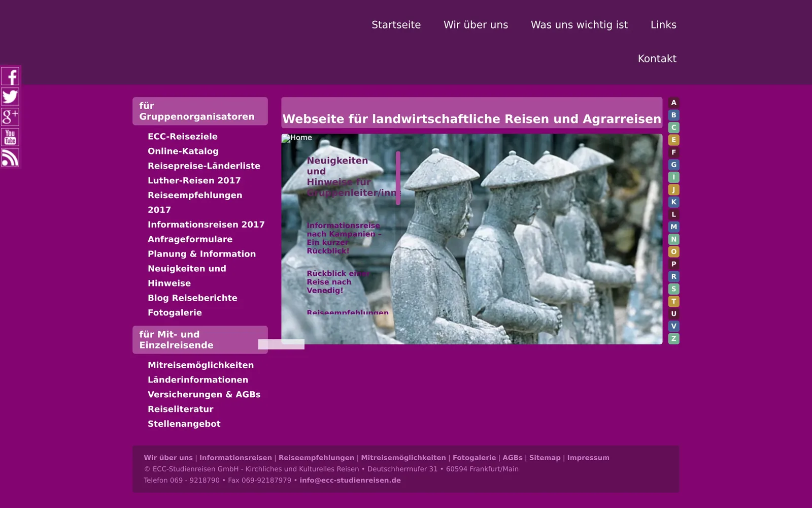The image size is (812, 508).
Task: Open Reisepreise-Länderliste sidebar link
Action: [x=204, y=166]
